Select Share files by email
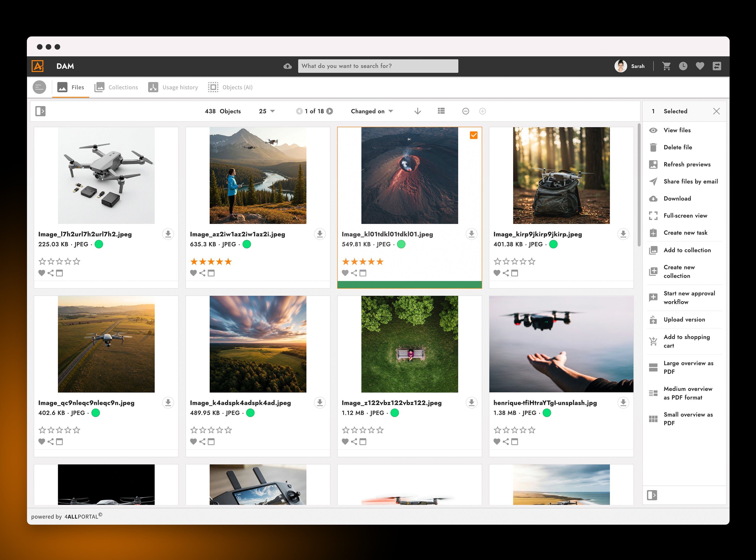 click(x=690, y=181)
